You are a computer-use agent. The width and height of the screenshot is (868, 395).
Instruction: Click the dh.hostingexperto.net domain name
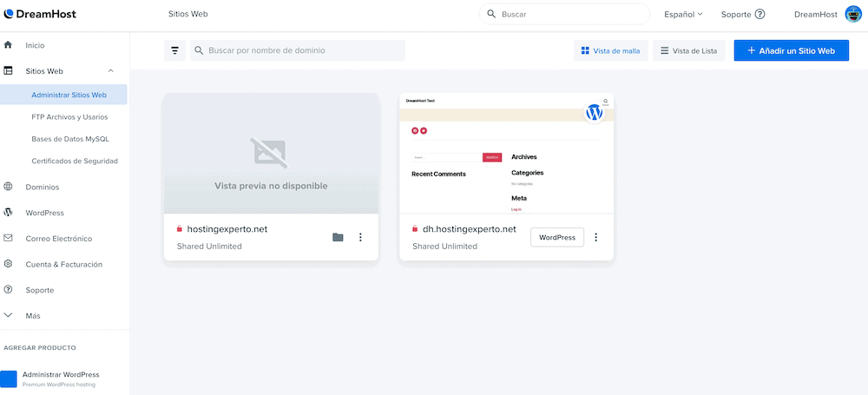pos(469,229)
